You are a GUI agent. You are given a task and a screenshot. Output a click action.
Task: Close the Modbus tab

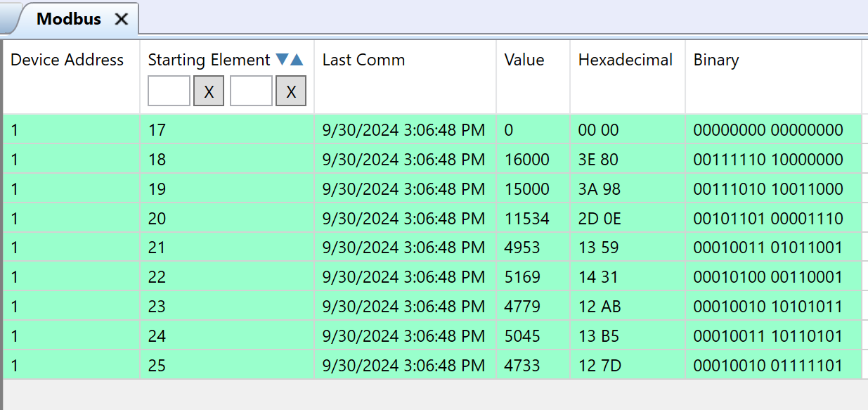pos(122,19)
